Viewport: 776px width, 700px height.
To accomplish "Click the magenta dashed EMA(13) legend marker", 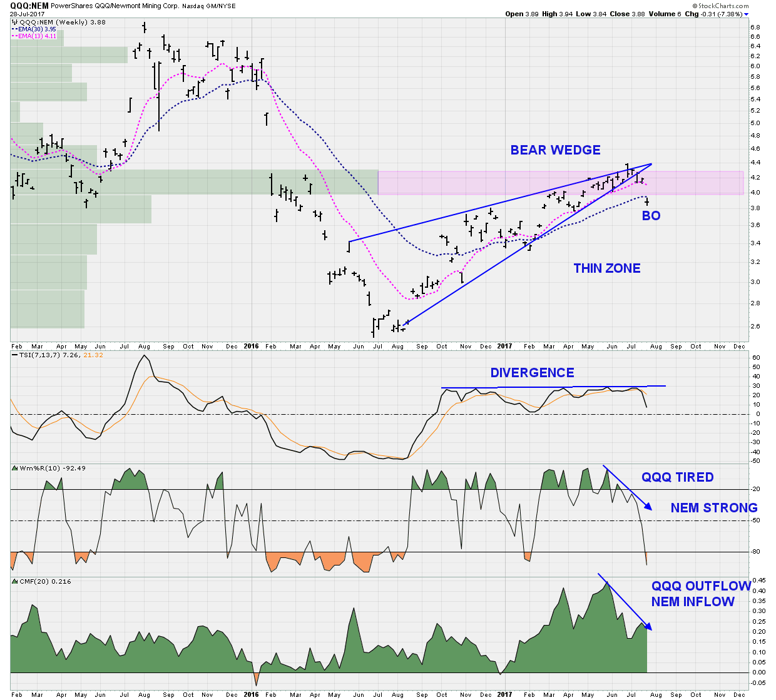I will point(15,36).
